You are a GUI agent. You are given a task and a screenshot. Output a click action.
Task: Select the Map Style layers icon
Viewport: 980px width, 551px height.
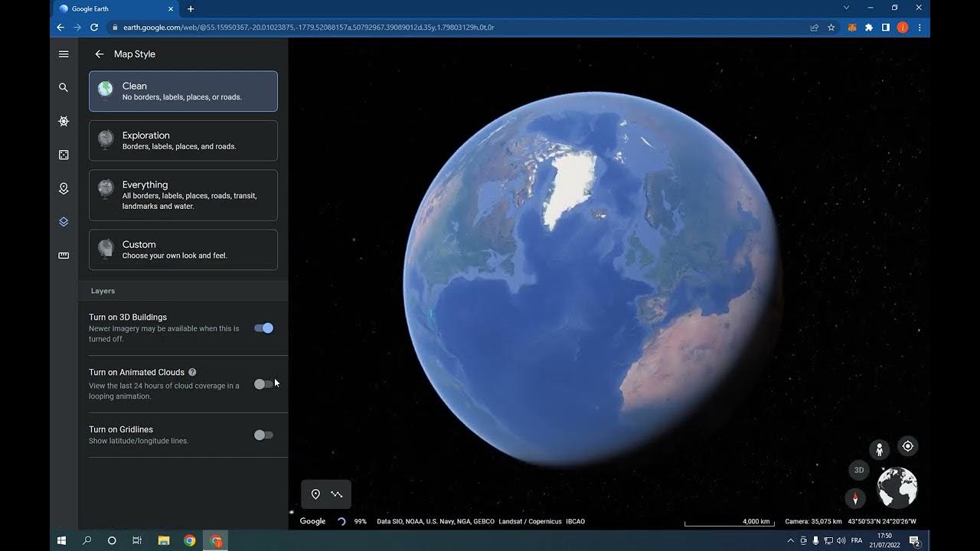64,222
